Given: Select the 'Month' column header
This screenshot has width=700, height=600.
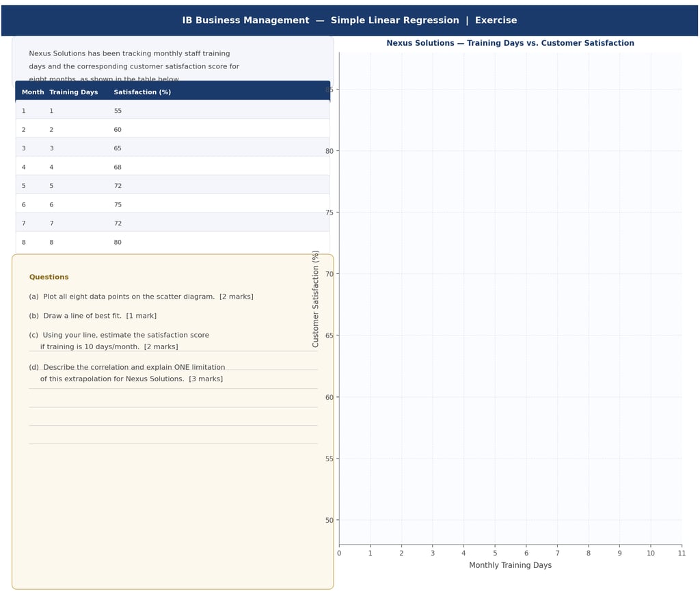Looking at the screenshot, I should (x=33, y=92).
